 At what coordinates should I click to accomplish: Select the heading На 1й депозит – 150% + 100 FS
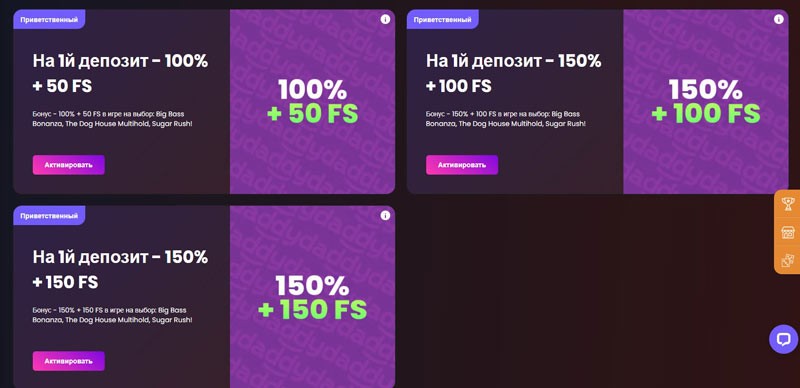point(514,74)
